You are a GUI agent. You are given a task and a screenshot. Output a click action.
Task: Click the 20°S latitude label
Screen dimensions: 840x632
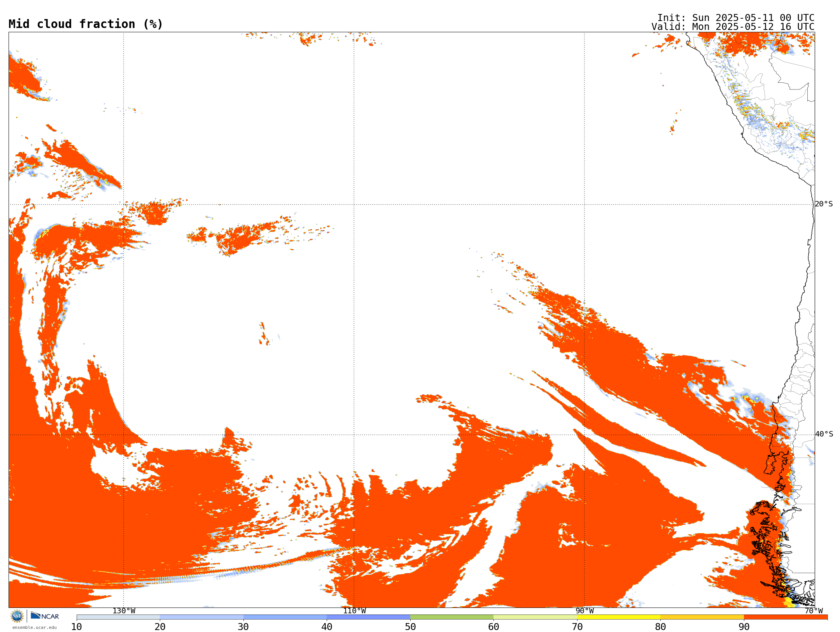(x=824, y=204)
